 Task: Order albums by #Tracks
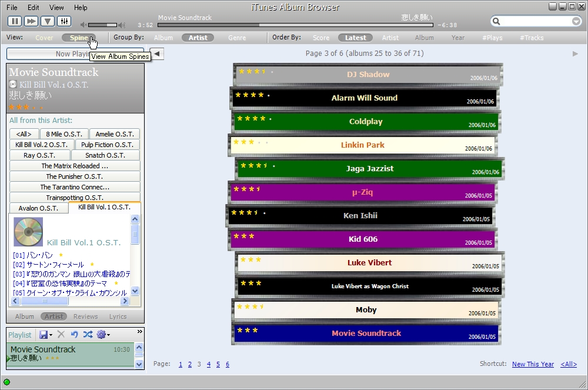532,38
